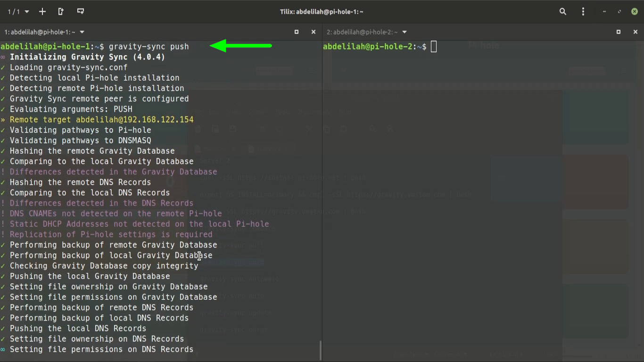Image resolution: width=644 pixels, height=362 pixels.
Task: Close the Tilix window
Action: pyautogui.click(x=635, y=11)
